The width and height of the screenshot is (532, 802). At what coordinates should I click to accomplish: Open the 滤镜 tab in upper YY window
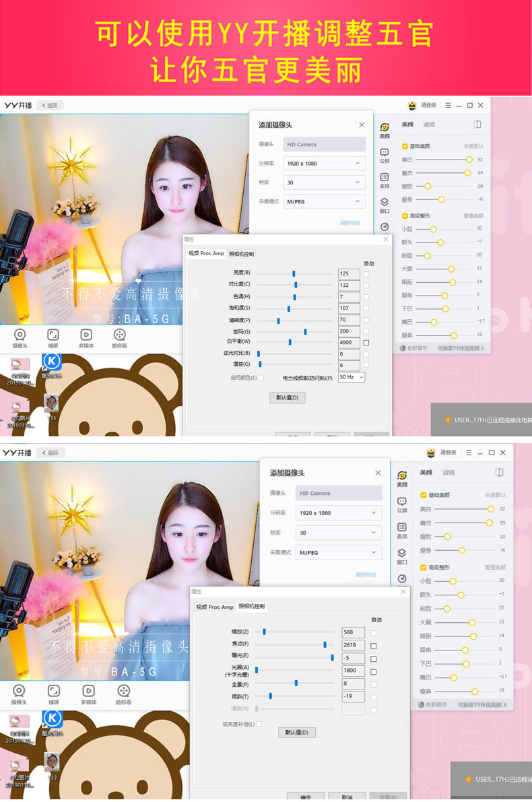point(429,125)
